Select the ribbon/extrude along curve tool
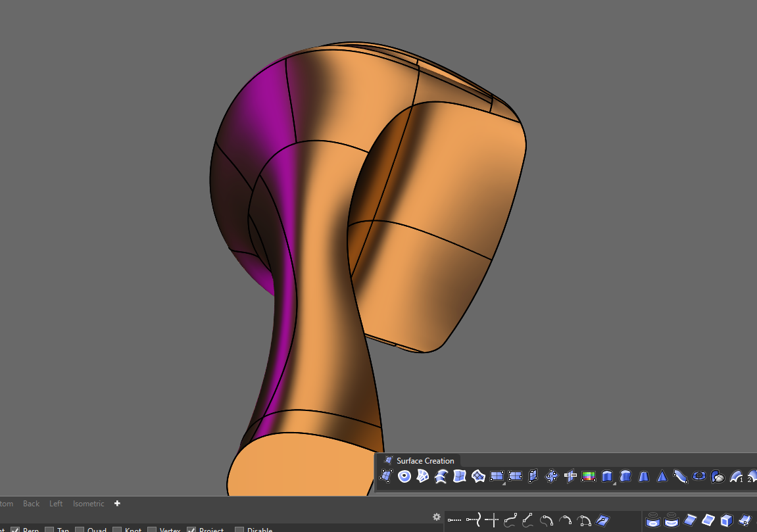The width and height of the screenshot is (757, 532). (680, 477)
